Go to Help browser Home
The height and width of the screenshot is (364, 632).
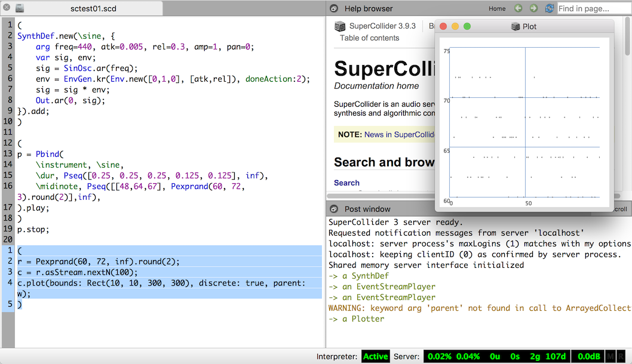pos(496,8)
